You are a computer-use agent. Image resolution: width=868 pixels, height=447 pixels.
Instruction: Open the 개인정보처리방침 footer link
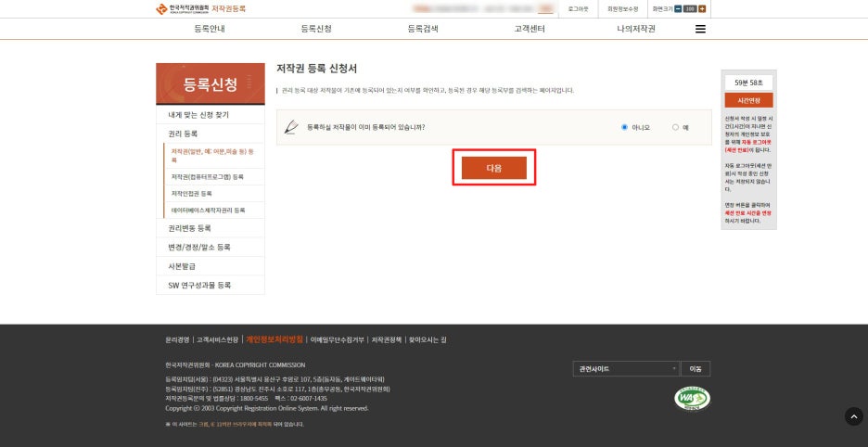pos(274,339)
